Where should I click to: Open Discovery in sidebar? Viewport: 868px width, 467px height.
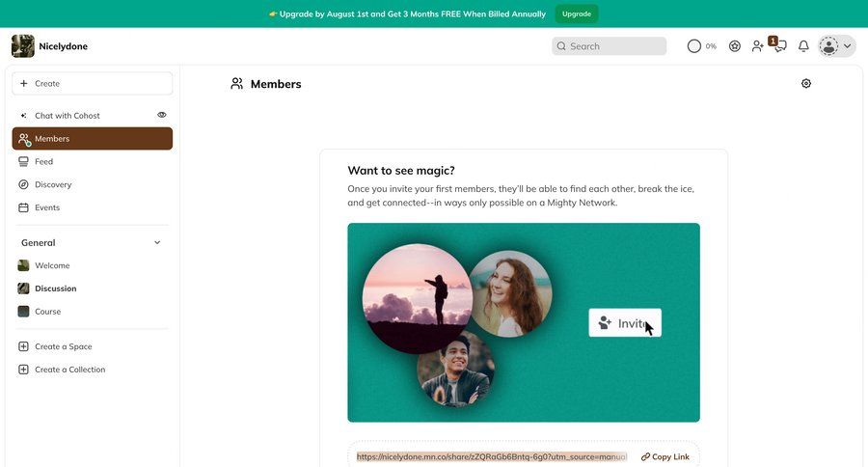tap(53, 184)
